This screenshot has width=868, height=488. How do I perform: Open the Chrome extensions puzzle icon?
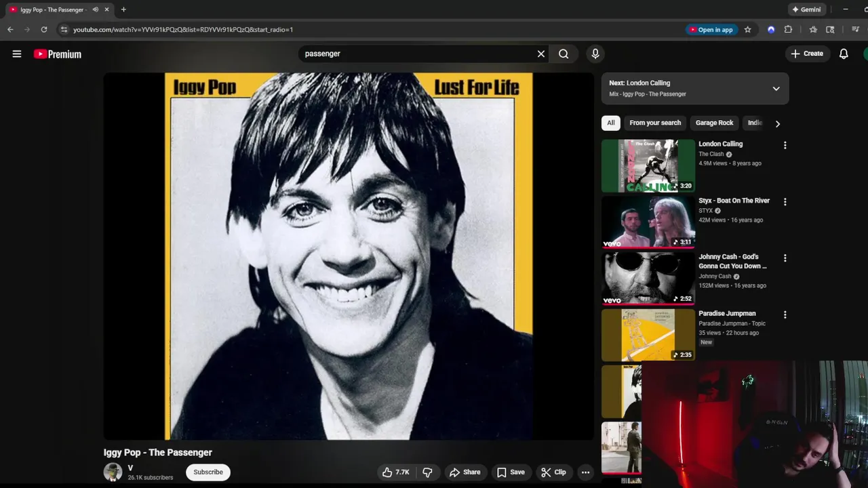coord(788,30)
